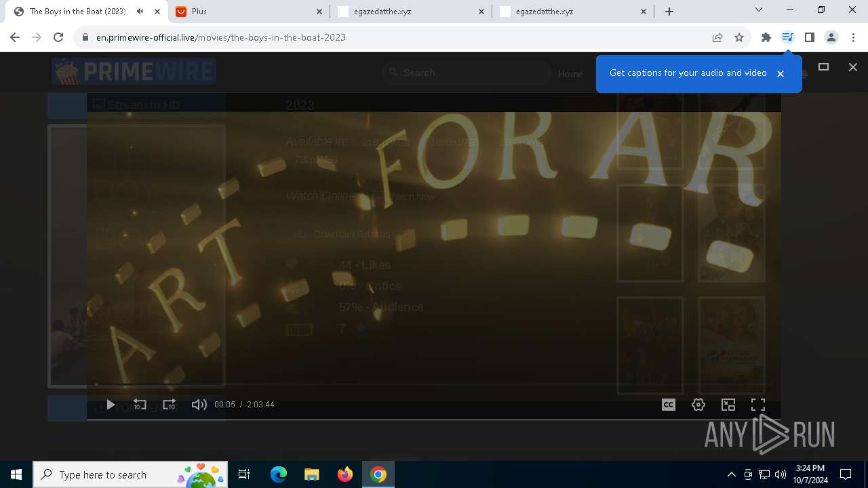Viewport: 868px width, 488px height.
Task: Toggle Chrome side panel
Action: (810, 37)
